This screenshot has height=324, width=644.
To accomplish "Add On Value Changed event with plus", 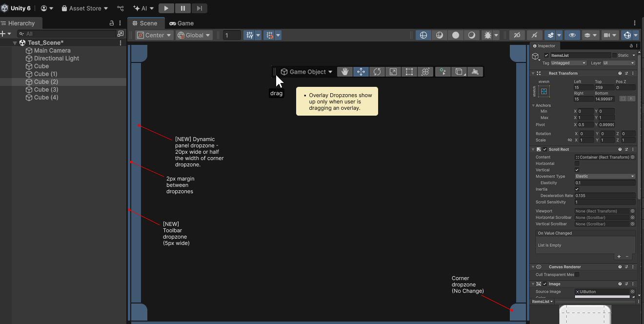I will click(619, 257).
